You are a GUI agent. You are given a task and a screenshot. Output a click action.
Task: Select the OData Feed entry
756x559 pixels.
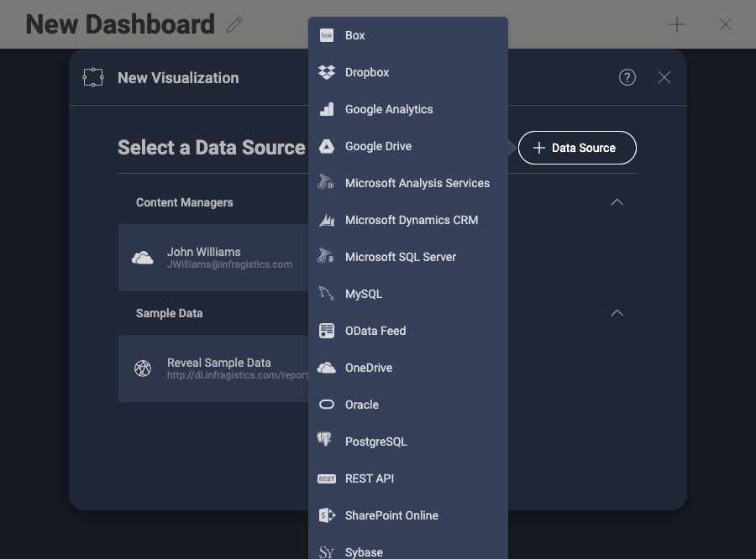pos(408,331)
